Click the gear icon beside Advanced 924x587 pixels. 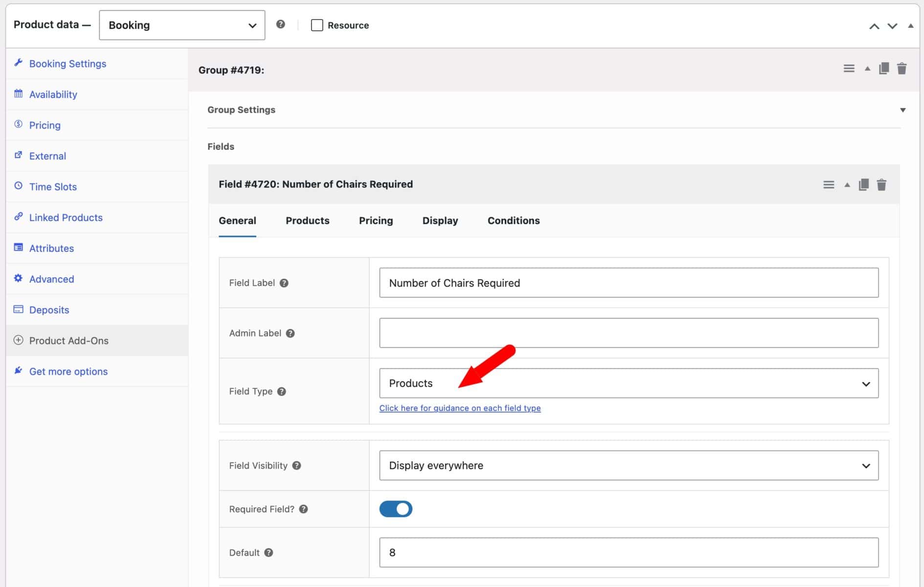pyautogui.click(x=18, y=278)
